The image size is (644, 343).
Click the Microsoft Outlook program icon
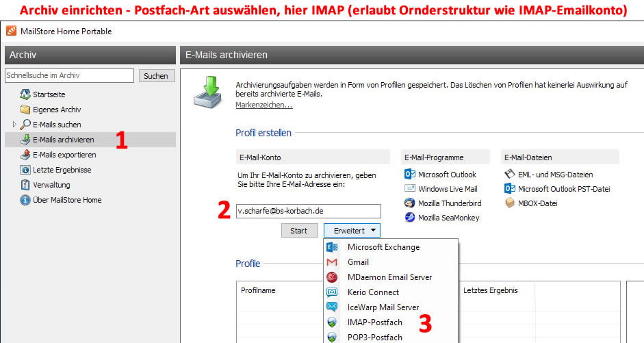tap(409, 174)
